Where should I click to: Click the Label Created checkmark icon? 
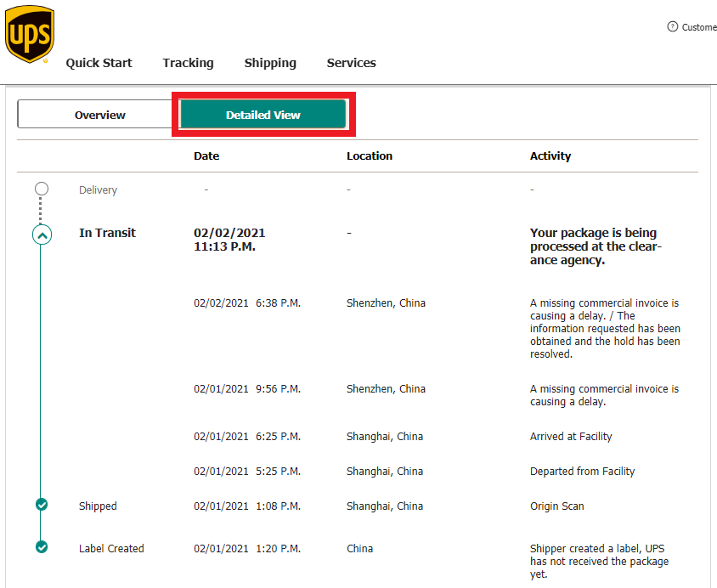[x=42, y=547]
